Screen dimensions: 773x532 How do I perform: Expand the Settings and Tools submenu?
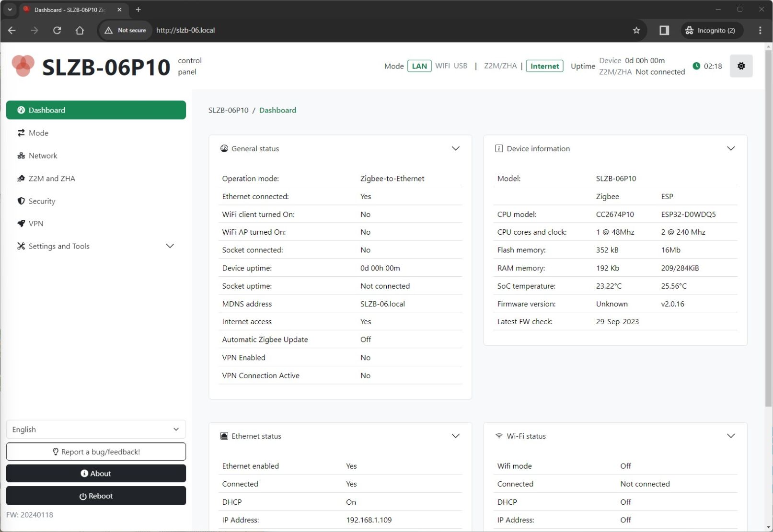(96, 246)
